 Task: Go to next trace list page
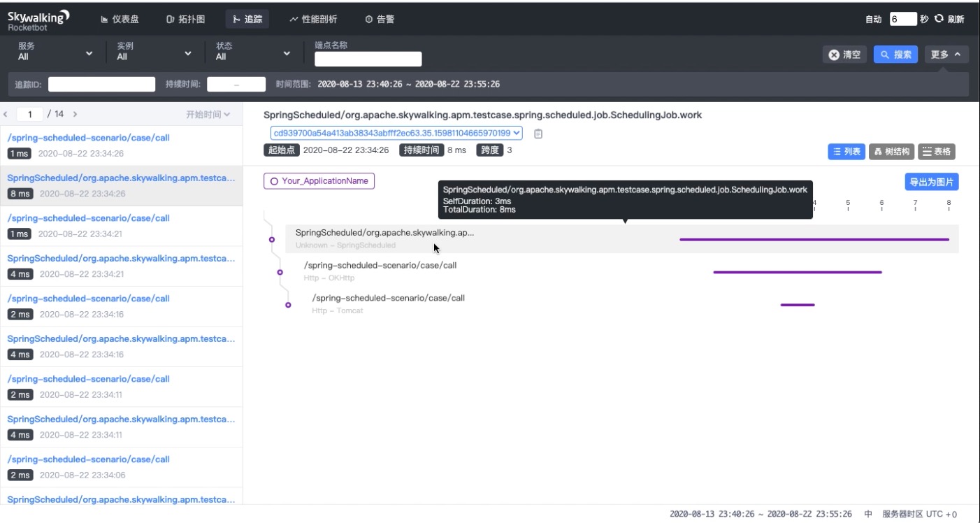point(75,114)
